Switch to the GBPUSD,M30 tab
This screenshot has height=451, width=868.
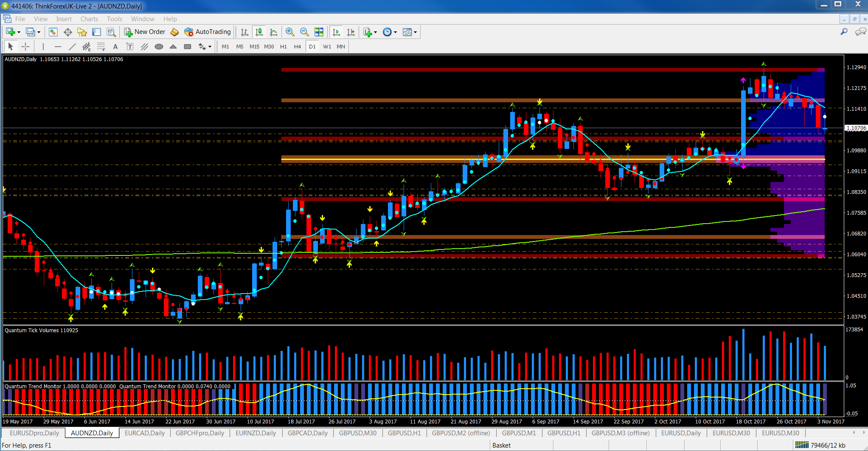click(357, 433)
